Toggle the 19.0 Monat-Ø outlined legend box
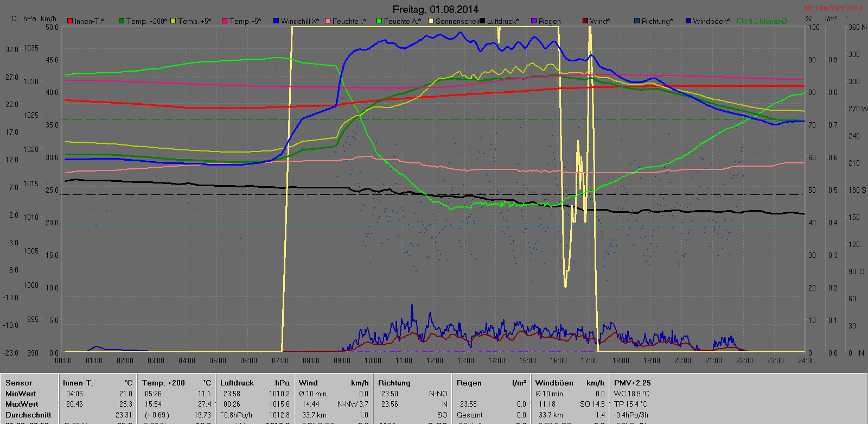Screen dimensions: 868x424 click(x=740, y=21)
